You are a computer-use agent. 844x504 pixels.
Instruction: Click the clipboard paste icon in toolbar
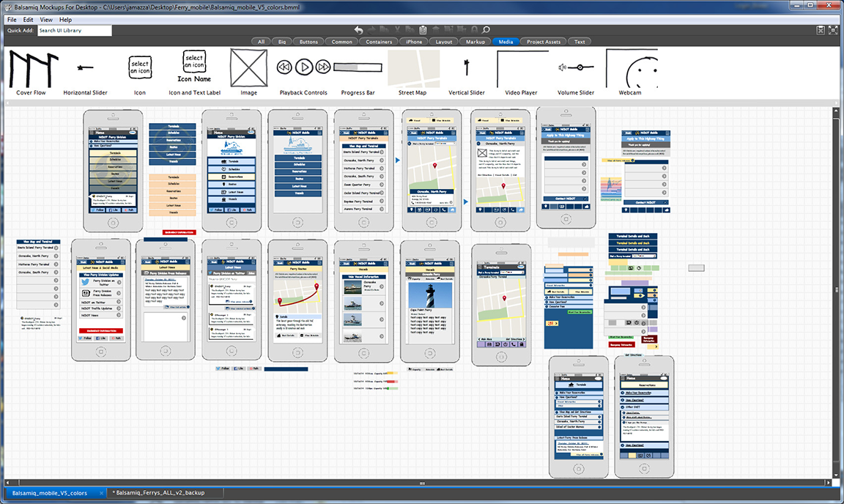click(x=423, y=30)
